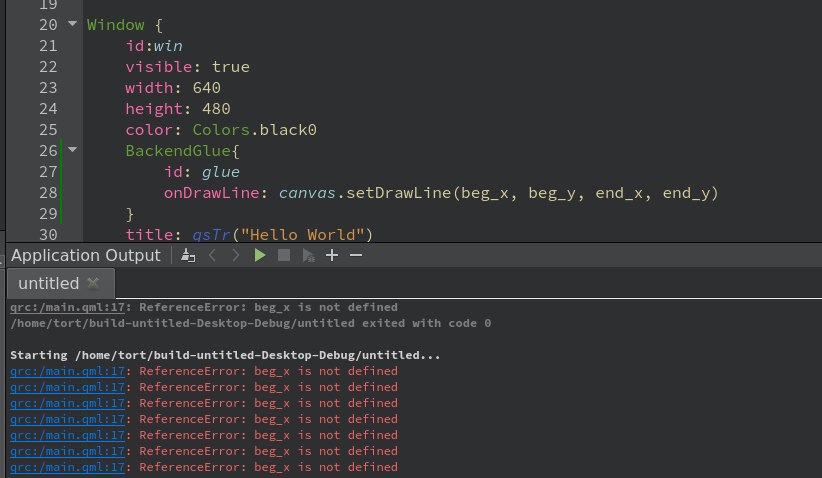
Task: Stop the running application
Action: (284, 256)
